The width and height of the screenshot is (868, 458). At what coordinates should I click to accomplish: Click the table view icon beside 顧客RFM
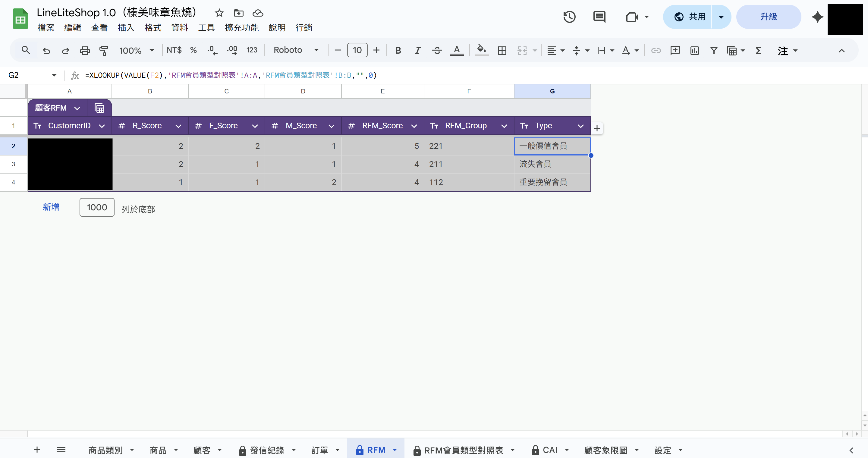coord(99,108)
